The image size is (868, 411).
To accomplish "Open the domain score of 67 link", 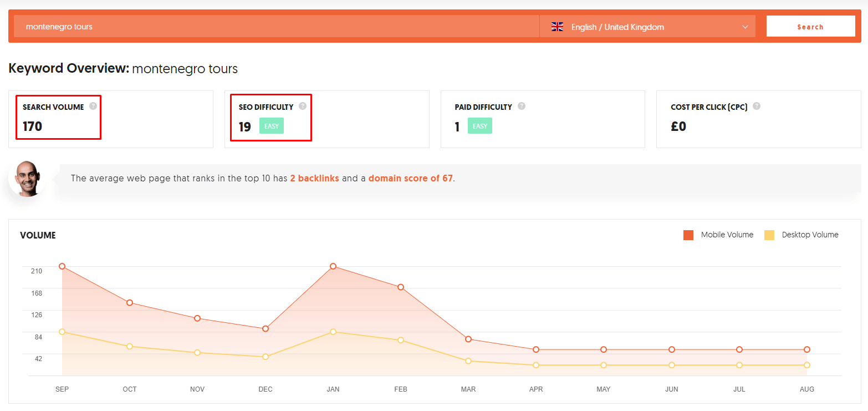I will 410,179.
